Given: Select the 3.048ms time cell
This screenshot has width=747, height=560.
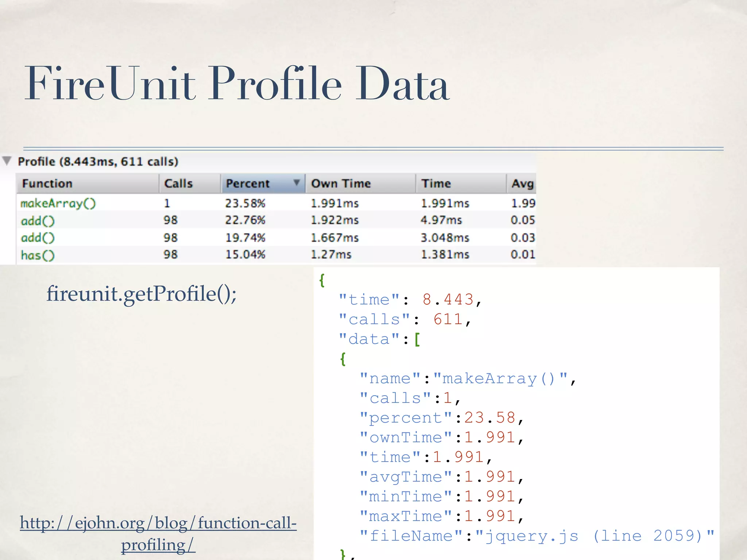Looking at the screenshot, I should 445,238.
